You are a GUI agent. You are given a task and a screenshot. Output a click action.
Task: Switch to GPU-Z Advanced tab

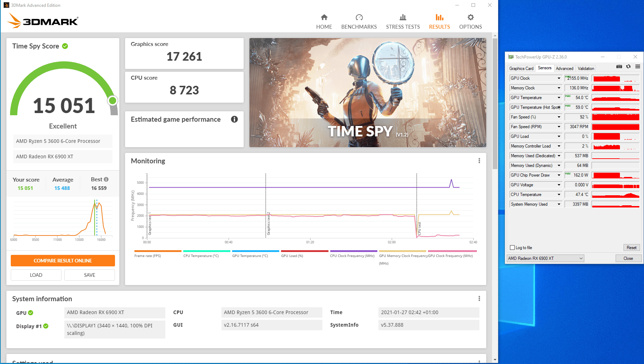(565, 69)
